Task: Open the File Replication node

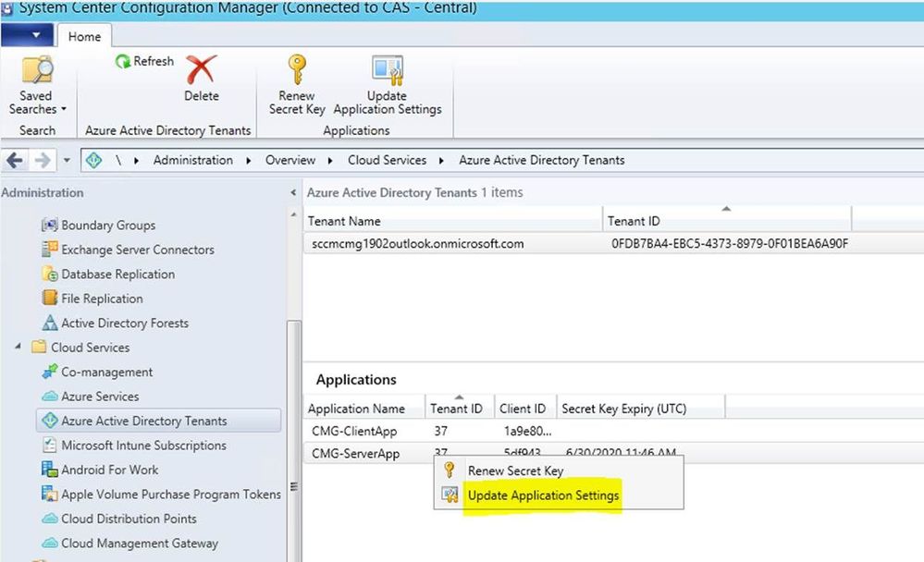Action: coord(102,299)
